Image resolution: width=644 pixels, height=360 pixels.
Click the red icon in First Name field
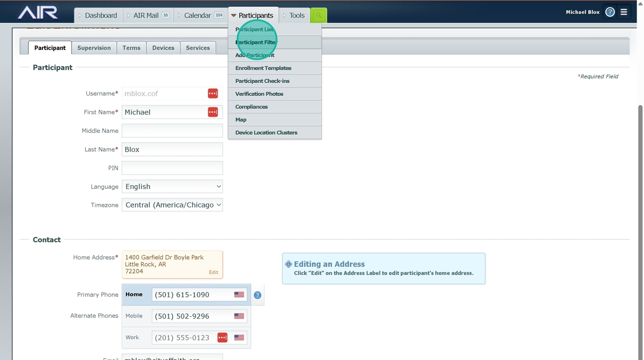(213, 112)
